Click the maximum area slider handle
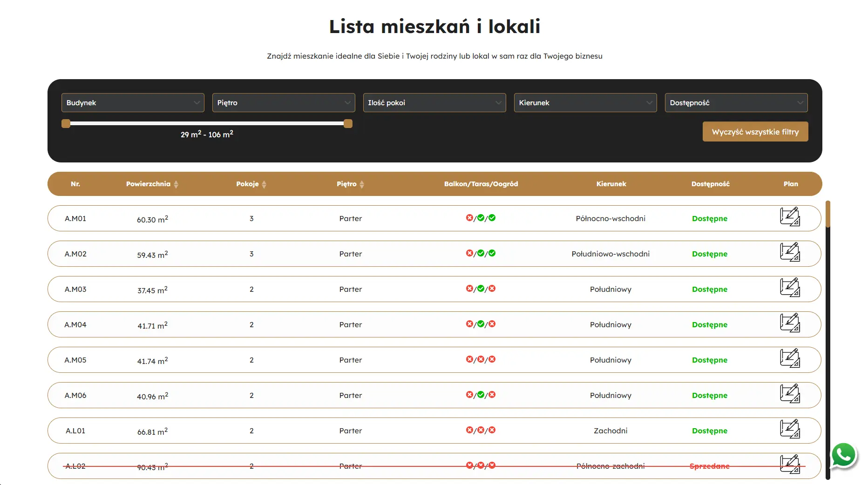Screen dimensions: 868x485 click(348, 124)
